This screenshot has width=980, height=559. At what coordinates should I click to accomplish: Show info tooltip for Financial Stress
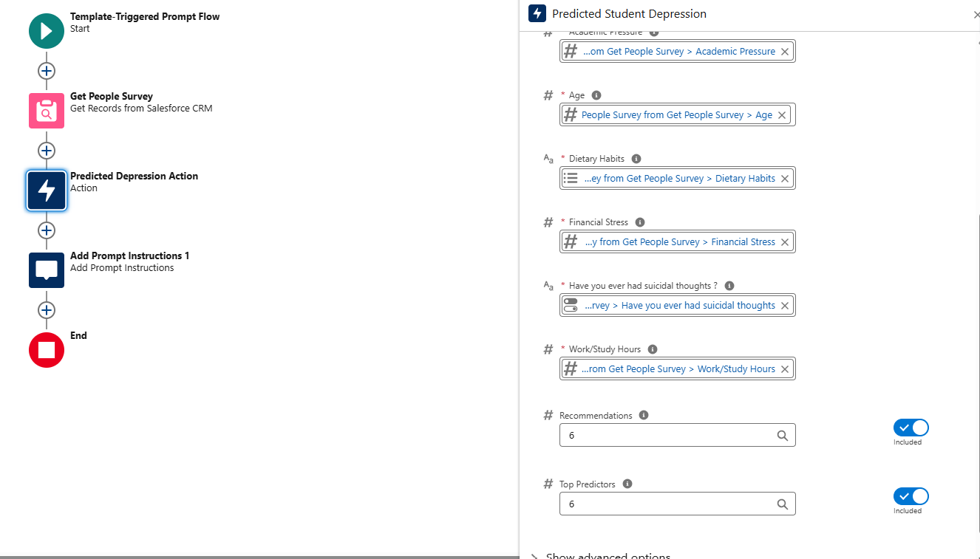tap(640, 222)
